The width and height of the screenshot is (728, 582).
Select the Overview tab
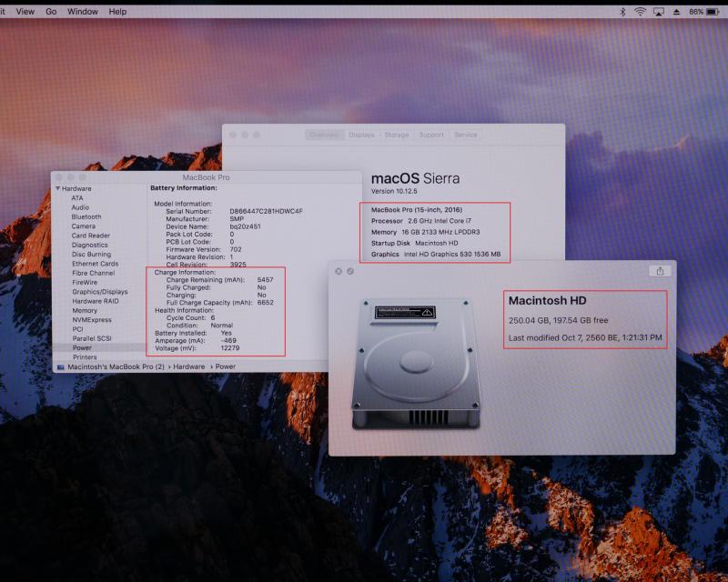tap(324, 135)
